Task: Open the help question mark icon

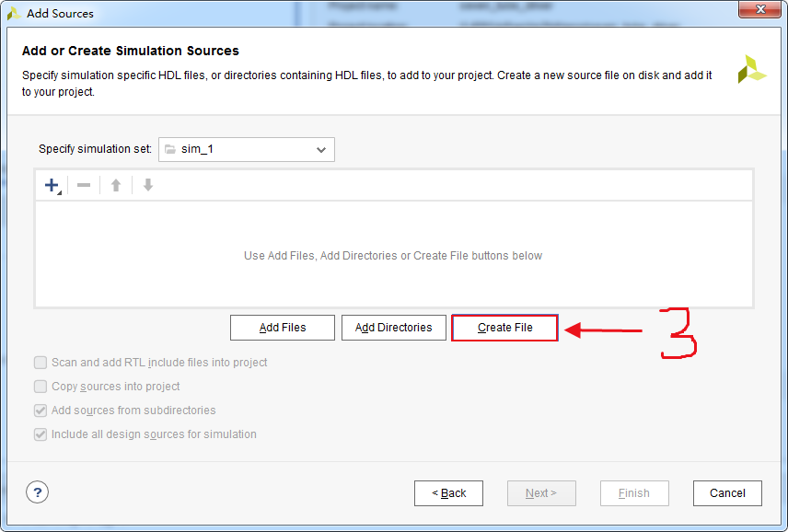Action: [x=37, y=492]
